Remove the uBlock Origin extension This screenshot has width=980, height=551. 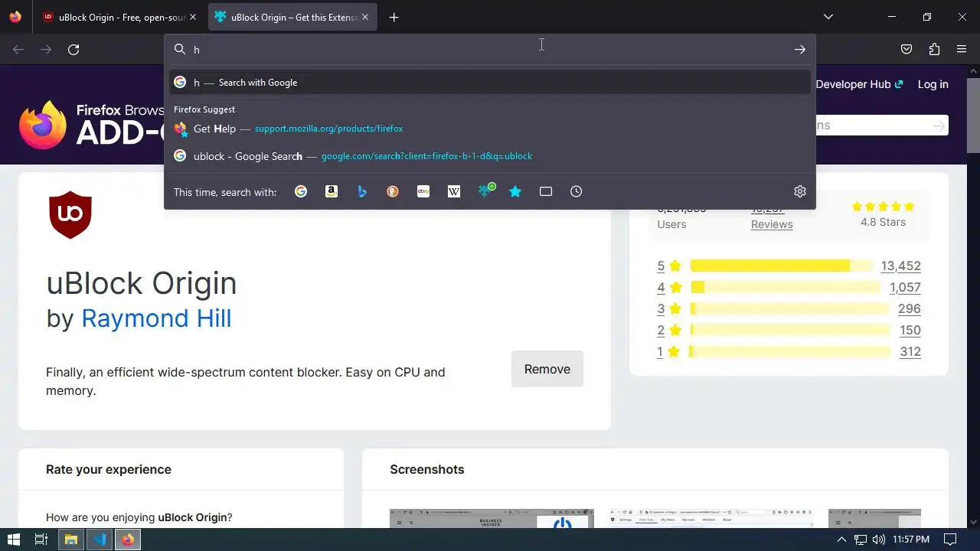point(547,369)
